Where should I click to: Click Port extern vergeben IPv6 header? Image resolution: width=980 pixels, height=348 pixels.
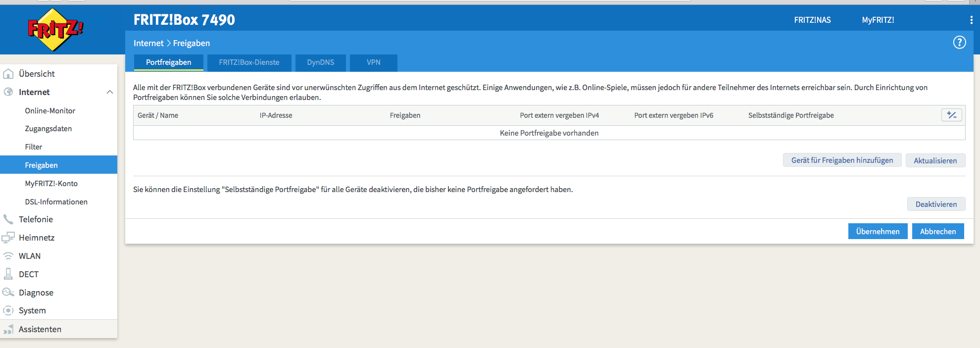tap(674, 115)
